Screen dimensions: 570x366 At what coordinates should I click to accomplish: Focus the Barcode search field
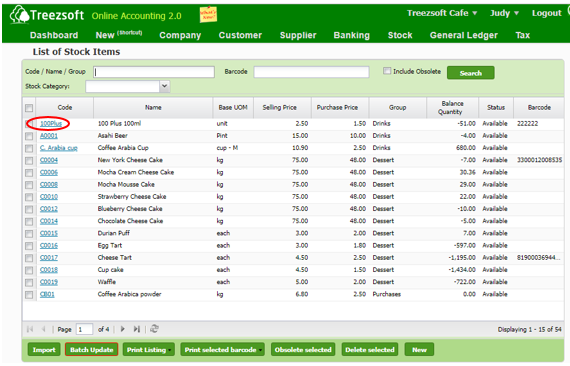click(312, 72)
